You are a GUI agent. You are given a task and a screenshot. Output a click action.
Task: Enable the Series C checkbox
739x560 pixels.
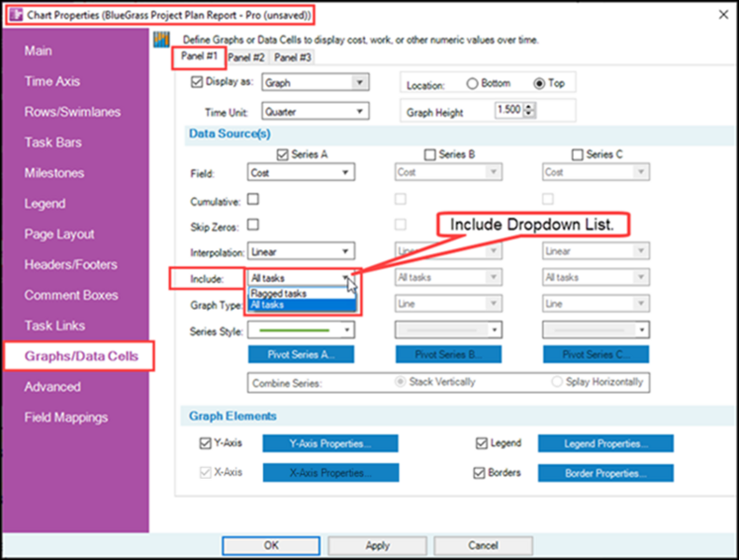pyautogui.click(x=578, y=155)
